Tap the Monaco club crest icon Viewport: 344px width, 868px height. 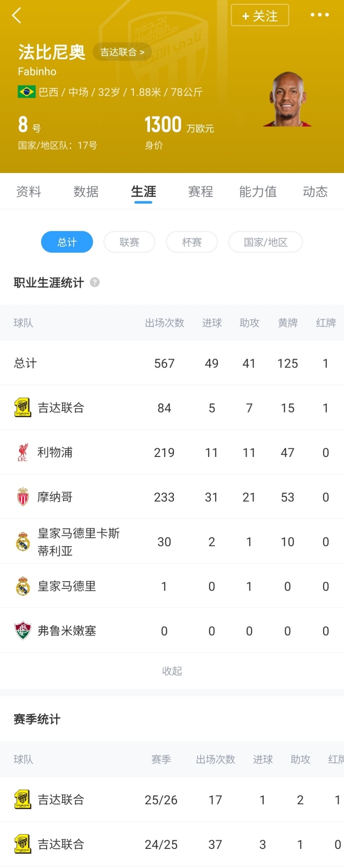[x=22, y=497]
